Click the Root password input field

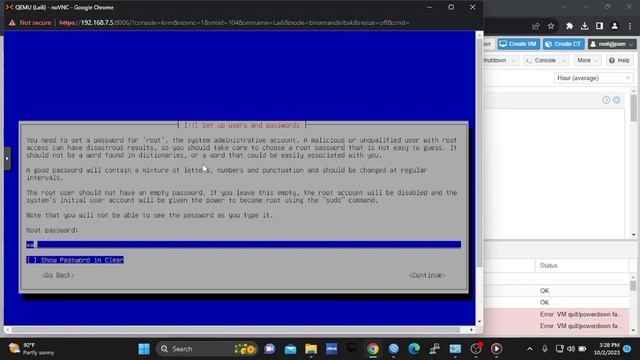(244, 244)
